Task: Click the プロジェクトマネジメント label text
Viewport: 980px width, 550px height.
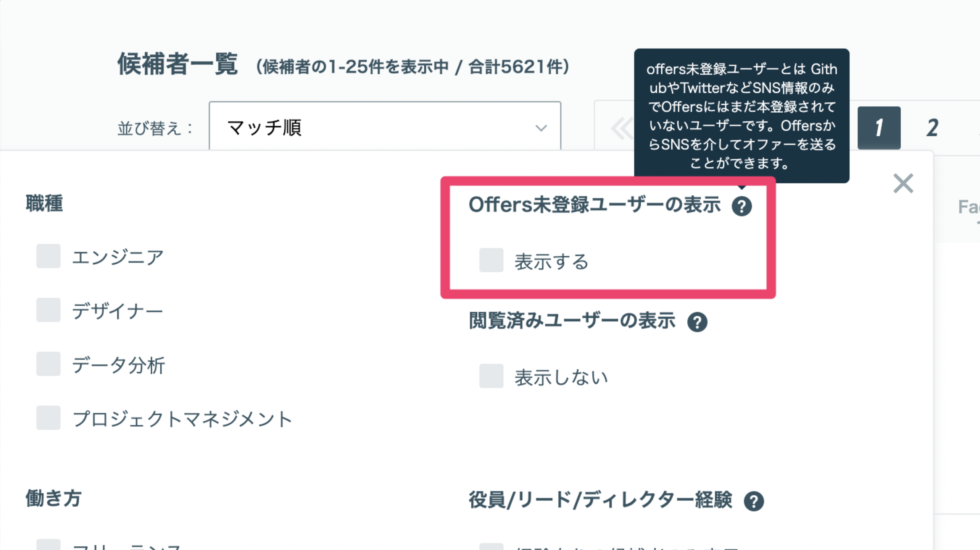Action: (182, 419)
